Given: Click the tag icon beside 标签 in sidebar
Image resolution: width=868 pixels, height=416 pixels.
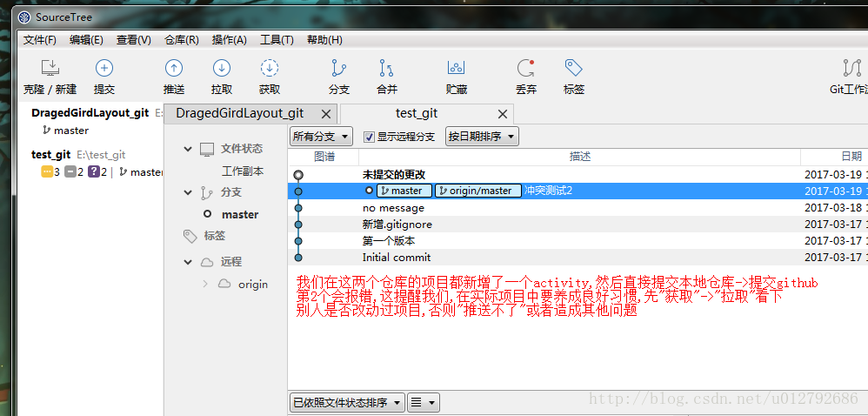Looking at the screenshot, I should pyautogui.click(x=190, y=237).
